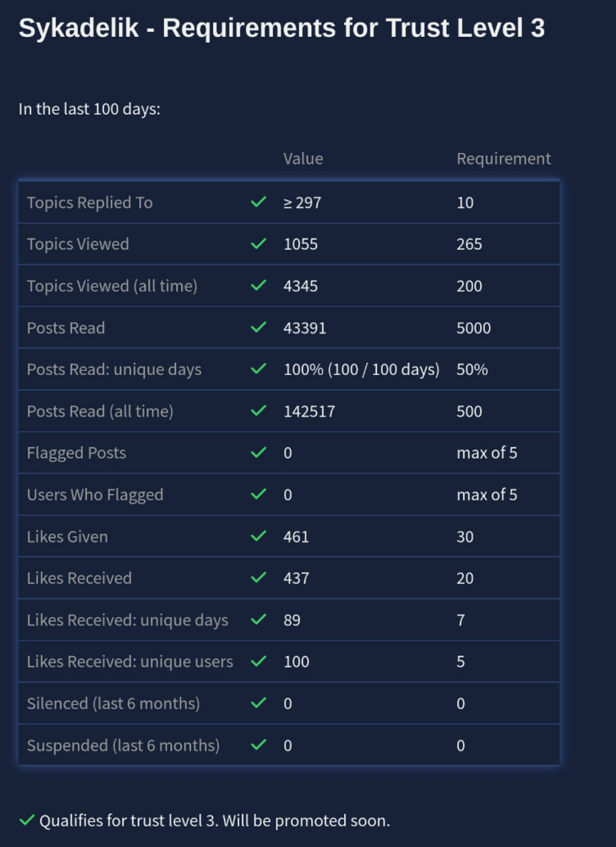Screen dimensions: 616x847
Task: Click the Requirement column header
Action: (x=504, y=159)
